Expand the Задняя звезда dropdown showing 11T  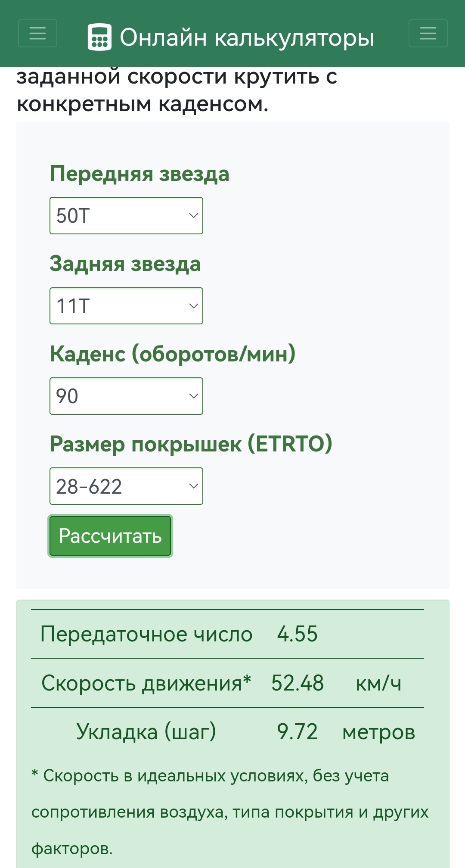pyautogui.click(x=126, y=306)
